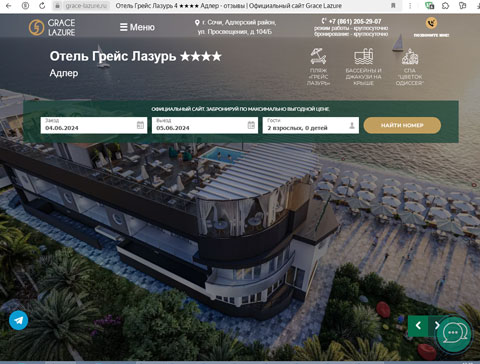Click the orange callback phone icon
The height and width of the screenshot is (364, 480).
pos(431,23)
